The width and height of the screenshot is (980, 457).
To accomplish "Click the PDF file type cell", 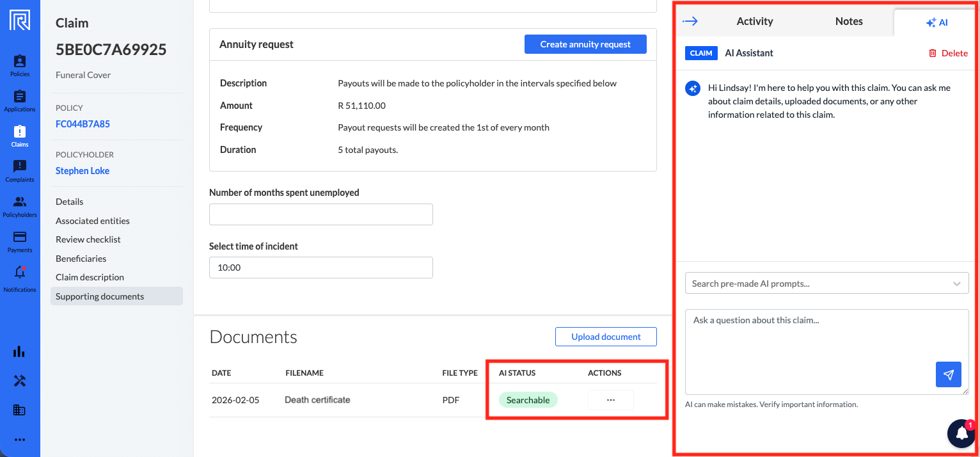I will point(451,400).
